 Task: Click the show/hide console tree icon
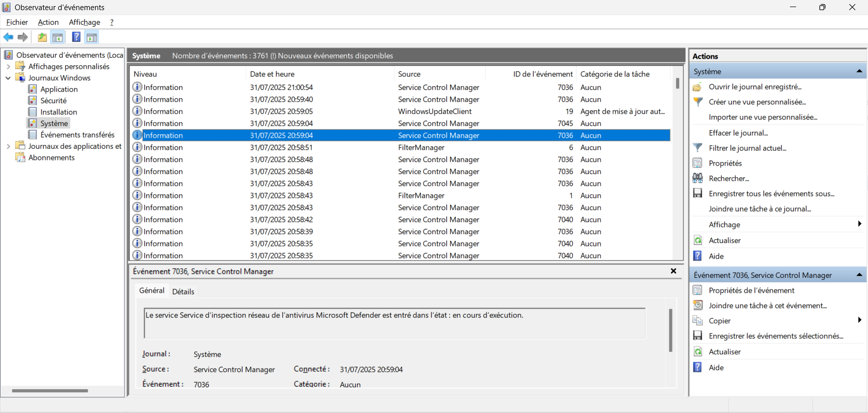coord(58,37)
